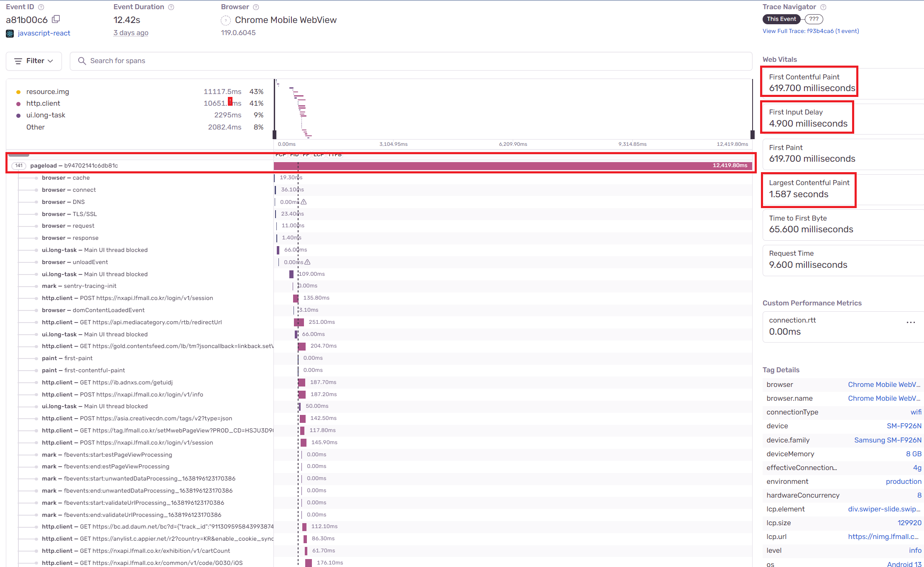Click the resource.img legend color dot
924x567 pixels.
(x=18, y=92)
